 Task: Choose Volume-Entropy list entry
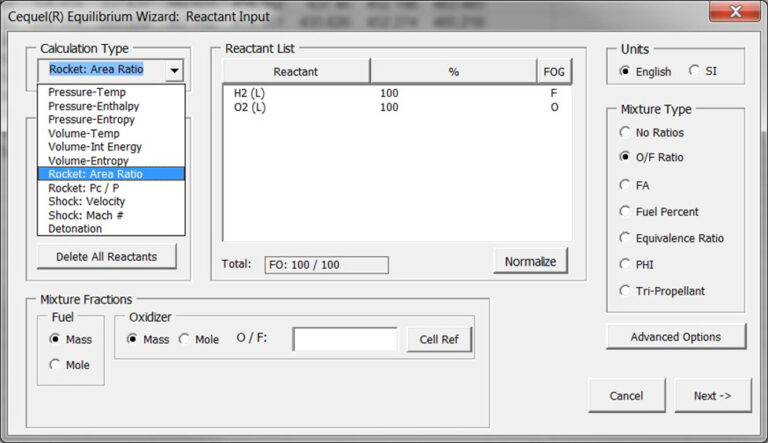111,161
